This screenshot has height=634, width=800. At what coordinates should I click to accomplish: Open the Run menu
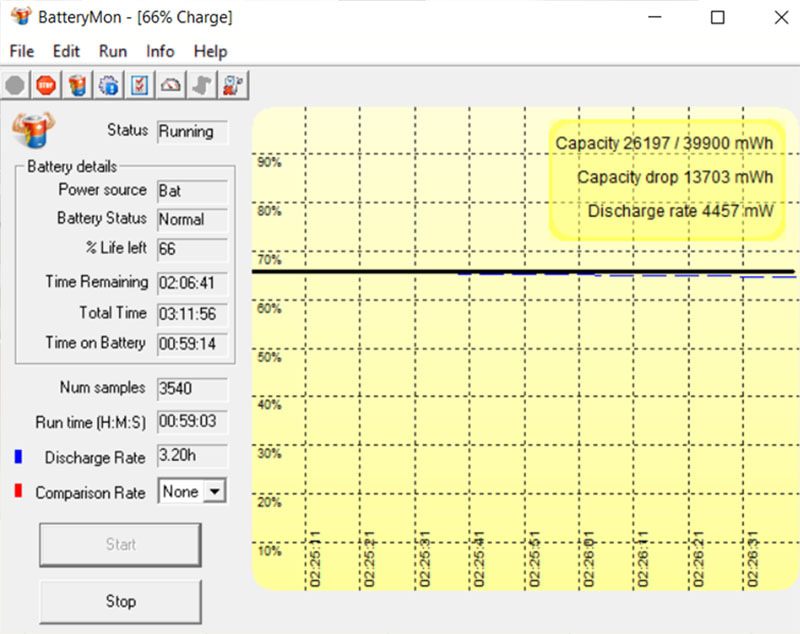tap(113, 51)
